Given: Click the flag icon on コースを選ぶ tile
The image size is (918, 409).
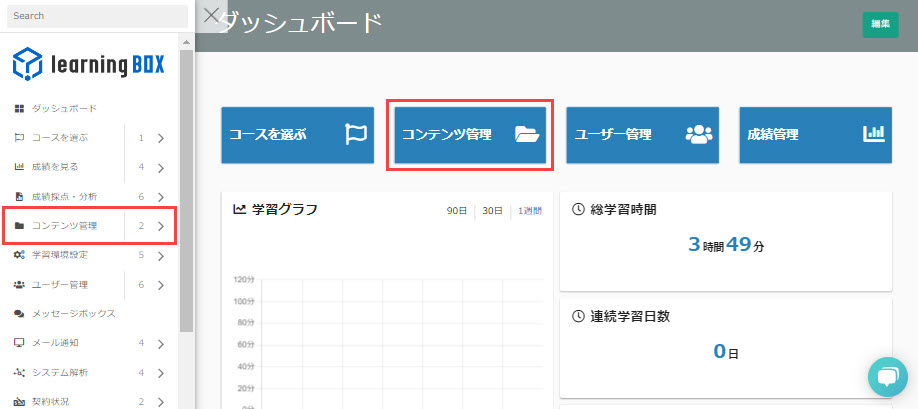Looking at the screenshot, I should tap(356, 134).
